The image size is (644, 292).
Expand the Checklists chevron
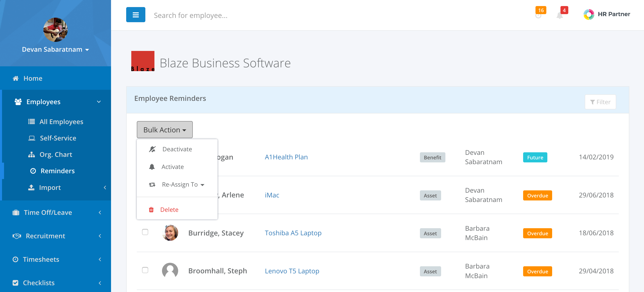[100, 283]
